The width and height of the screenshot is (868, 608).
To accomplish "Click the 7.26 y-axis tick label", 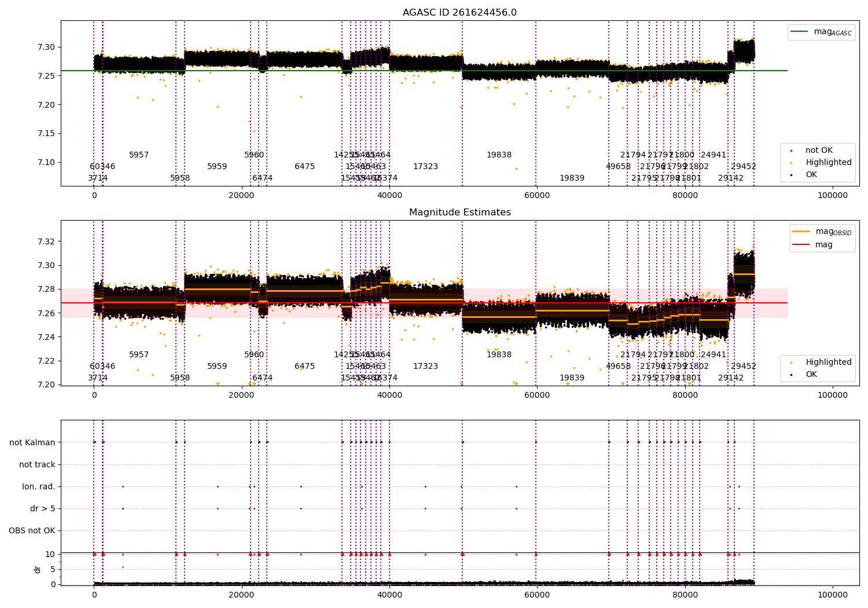I will (x=46, y=313).
